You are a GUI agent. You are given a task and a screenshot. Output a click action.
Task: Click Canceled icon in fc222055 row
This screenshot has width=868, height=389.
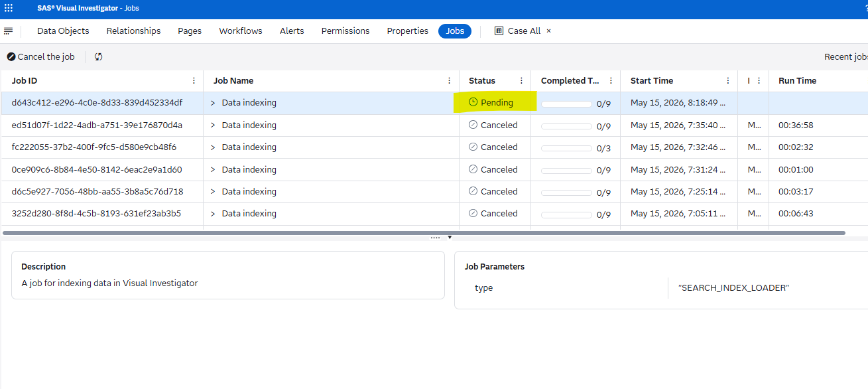pos(473,147)
